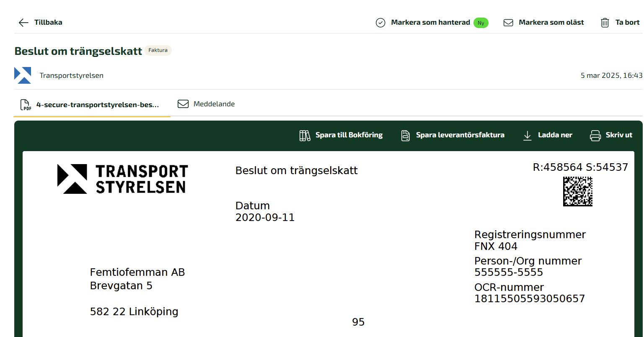Download the document with Ladda ner
Screen dimensions: 644x337
pyautogui.click(x=555, y=135)
